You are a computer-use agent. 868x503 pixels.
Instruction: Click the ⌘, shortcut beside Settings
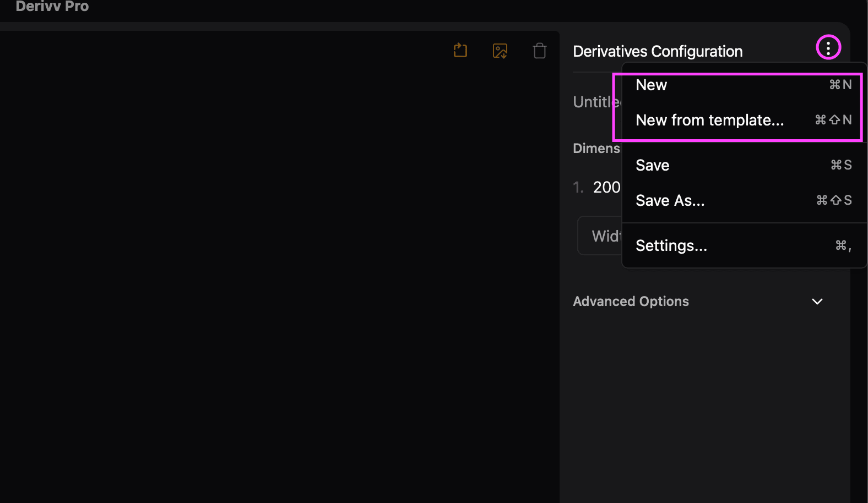[843, 245]
